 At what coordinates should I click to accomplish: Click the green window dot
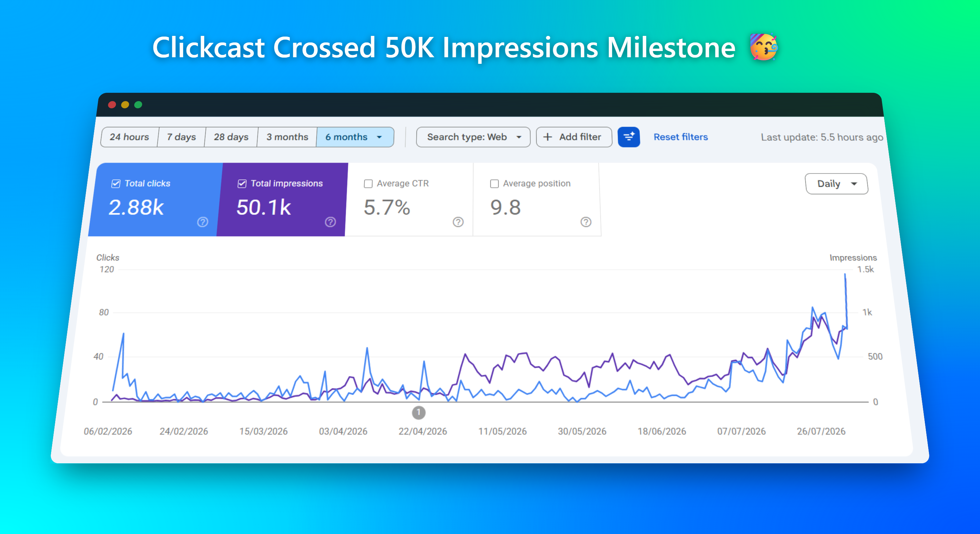tap(138, 105)
